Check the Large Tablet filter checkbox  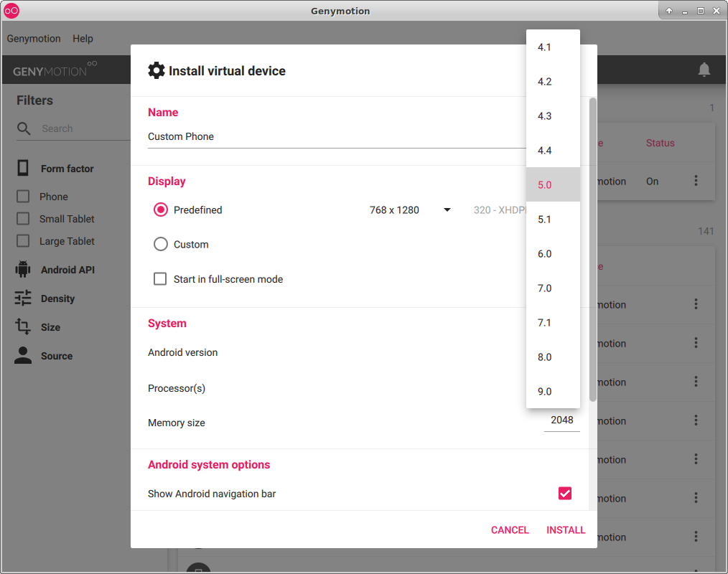click(x=23, y=241)
